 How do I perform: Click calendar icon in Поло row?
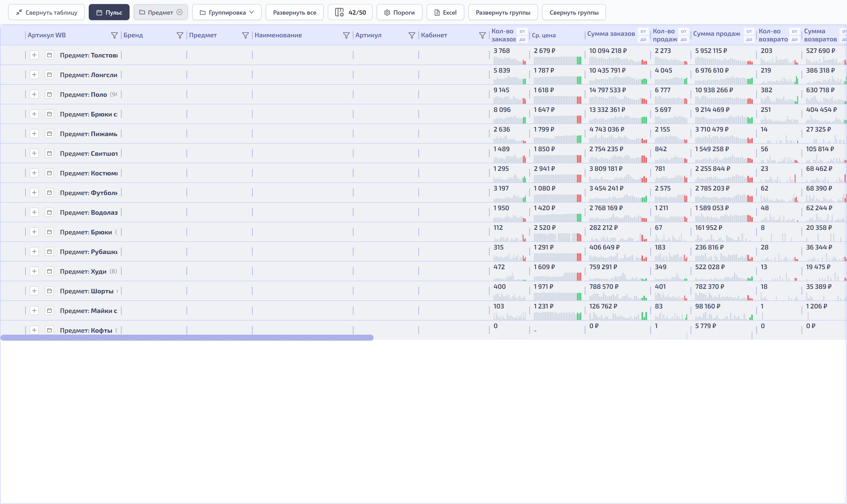(x=49, y=94)
